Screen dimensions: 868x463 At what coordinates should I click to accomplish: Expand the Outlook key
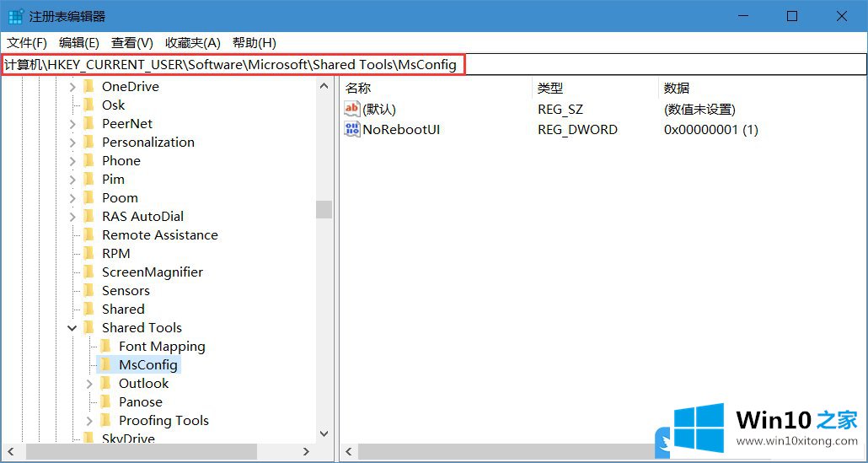pos(89,384)
